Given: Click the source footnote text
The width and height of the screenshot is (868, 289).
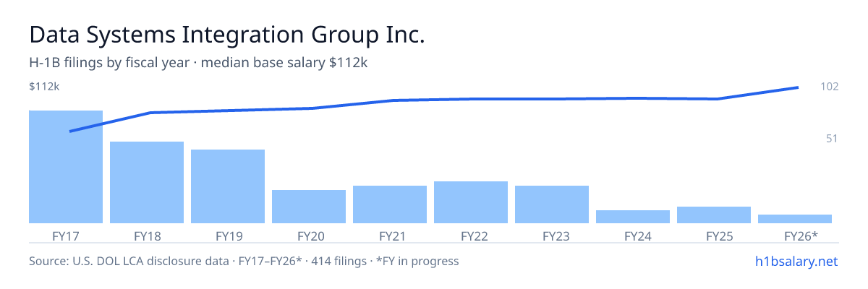Looking at the screenshot, I should point(244,261).
